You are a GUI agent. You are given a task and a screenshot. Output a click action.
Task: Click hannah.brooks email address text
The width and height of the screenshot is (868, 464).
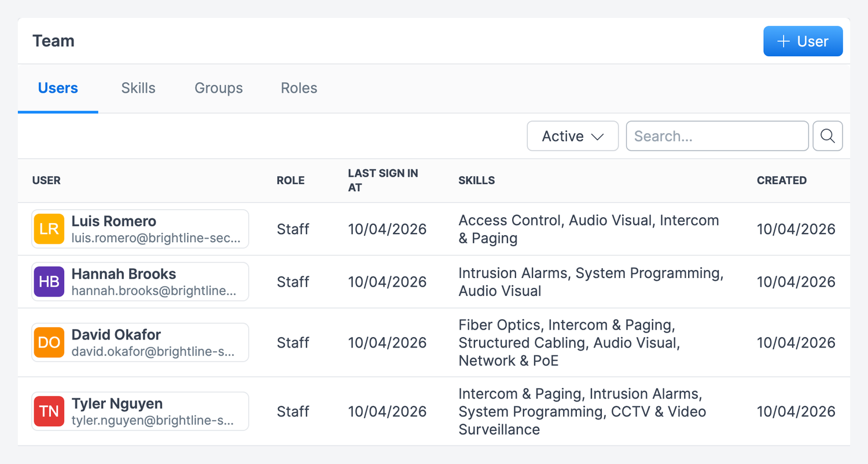(154, 290)
